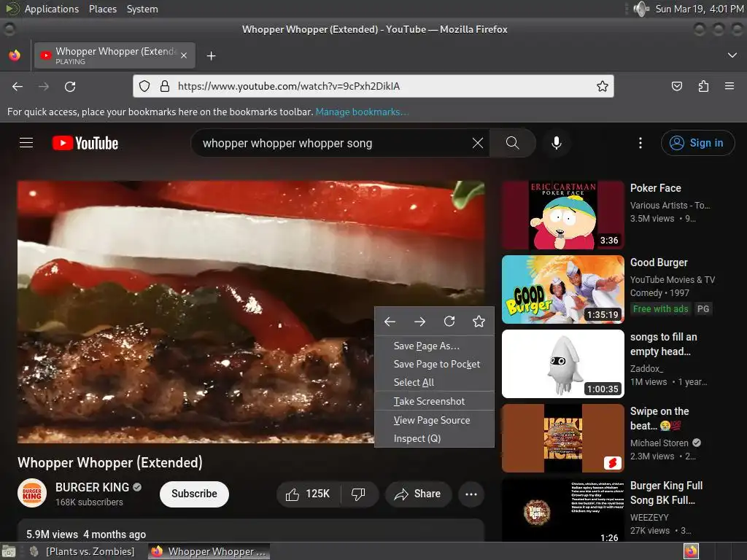The image size is (747, 560).
Task: Choose View Page Source
Action: click(x=435, y=421)
